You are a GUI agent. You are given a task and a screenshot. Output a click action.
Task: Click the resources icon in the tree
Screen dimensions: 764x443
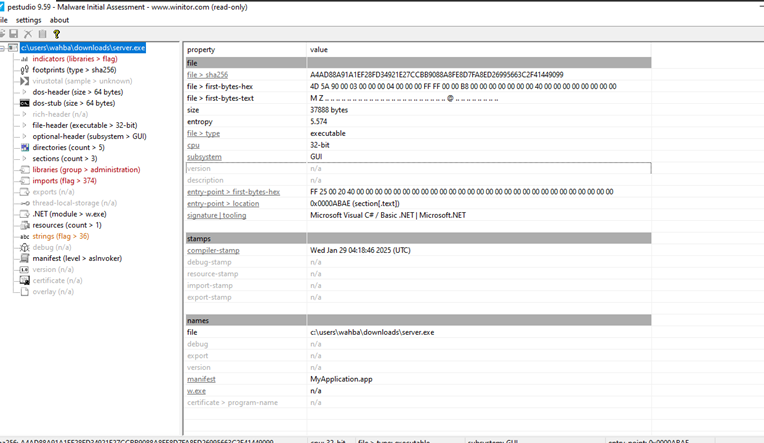pyautogui.click(x=24, y=225)
